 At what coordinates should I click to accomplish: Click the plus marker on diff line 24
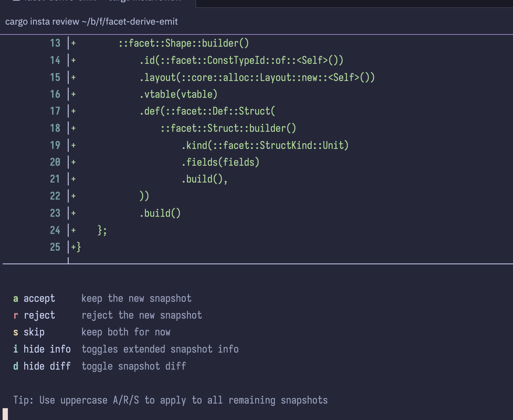coord(73,230)
